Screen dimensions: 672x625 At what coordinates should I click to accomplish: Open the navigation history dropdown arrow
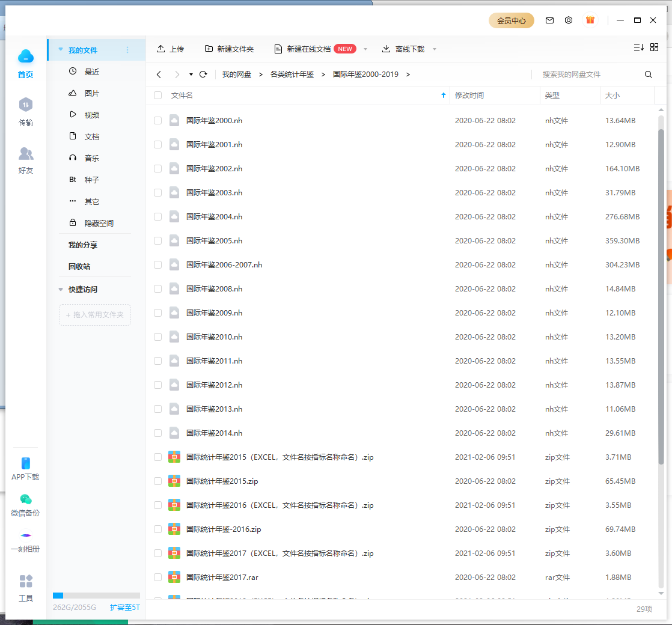[x=191, y=75]
